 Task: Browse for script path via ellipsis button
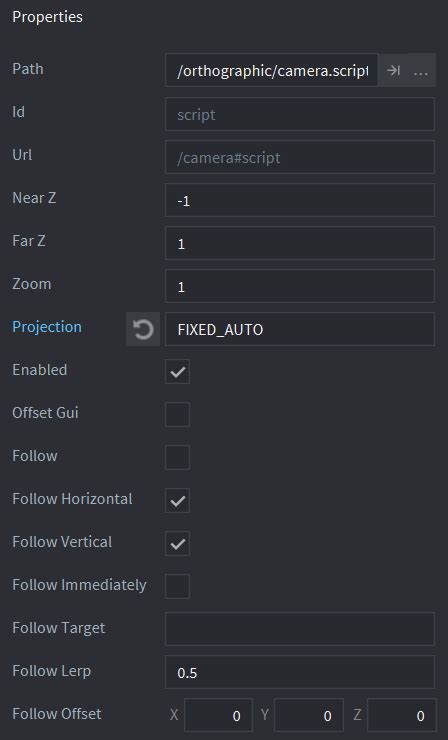[421, 70]
